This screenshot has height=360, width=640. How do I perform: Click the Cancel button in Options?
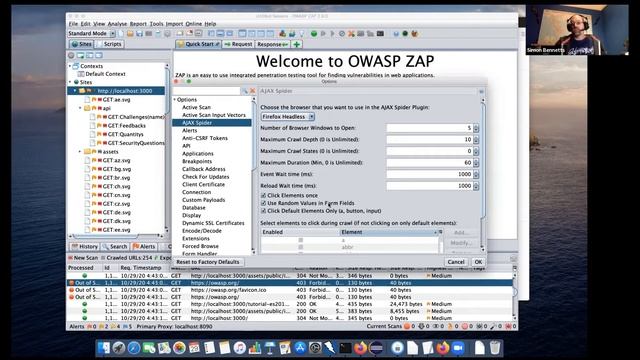(x=456, y=262)
